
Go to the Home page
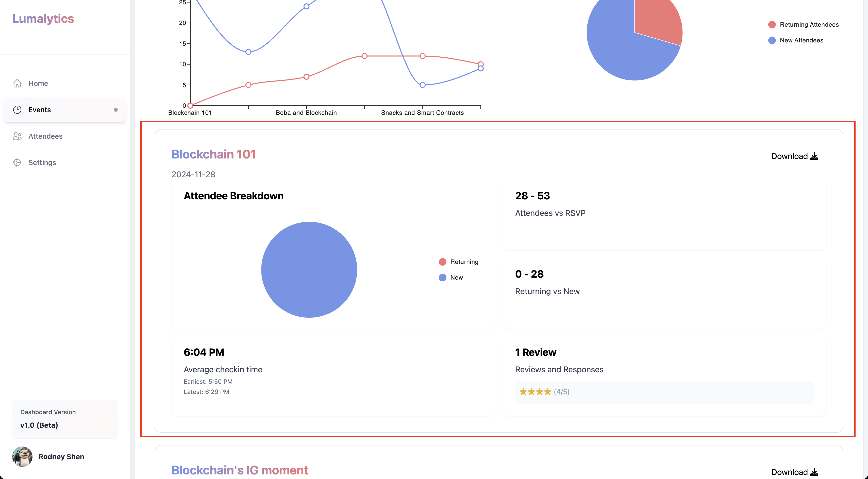pyautogui.click(x=38, y=83)
